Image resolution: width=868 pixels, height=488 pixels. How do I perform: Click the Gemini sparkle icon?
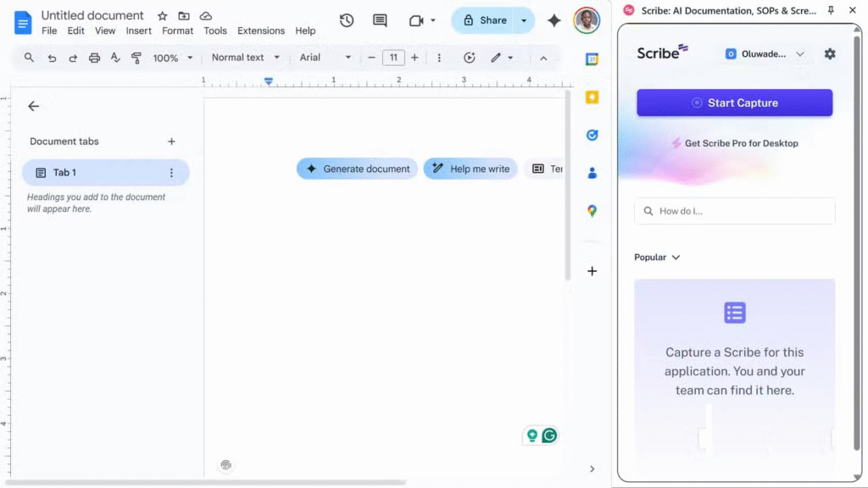pyautogui.click(x=554, y=20)
